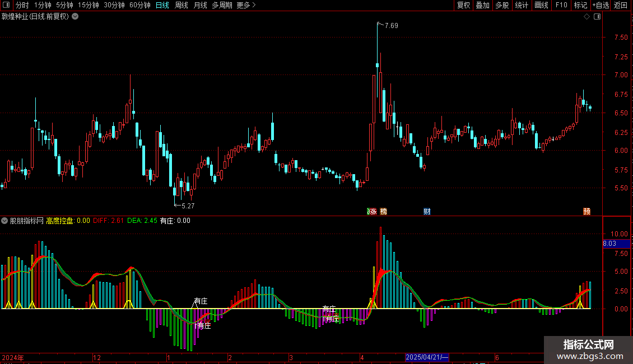Click the 返回 back button
Image resolution: width=633 pixels, height=364 pixels.
(621, 5)
